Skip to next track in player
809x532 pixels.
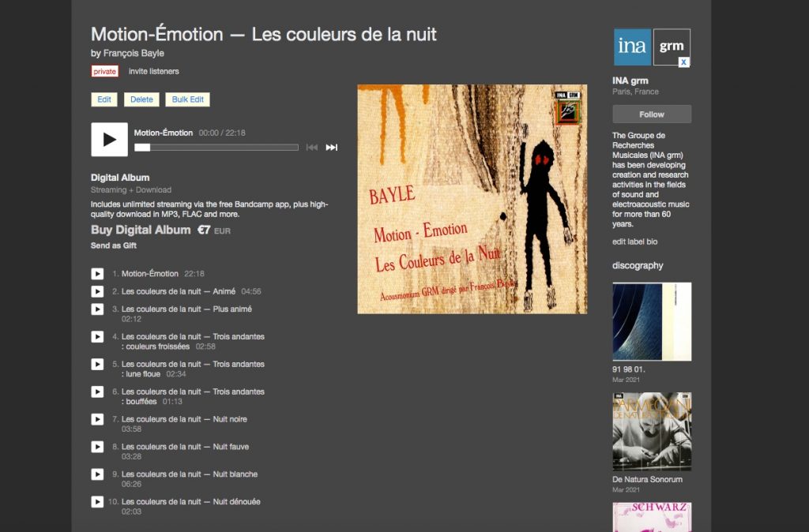click(x=332, y=148)
